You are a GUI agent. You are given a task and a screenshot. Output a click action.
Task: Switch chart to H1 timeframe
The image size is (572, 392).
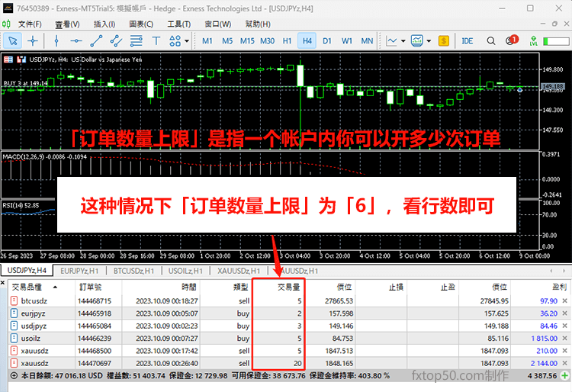[x=287, y=41]
